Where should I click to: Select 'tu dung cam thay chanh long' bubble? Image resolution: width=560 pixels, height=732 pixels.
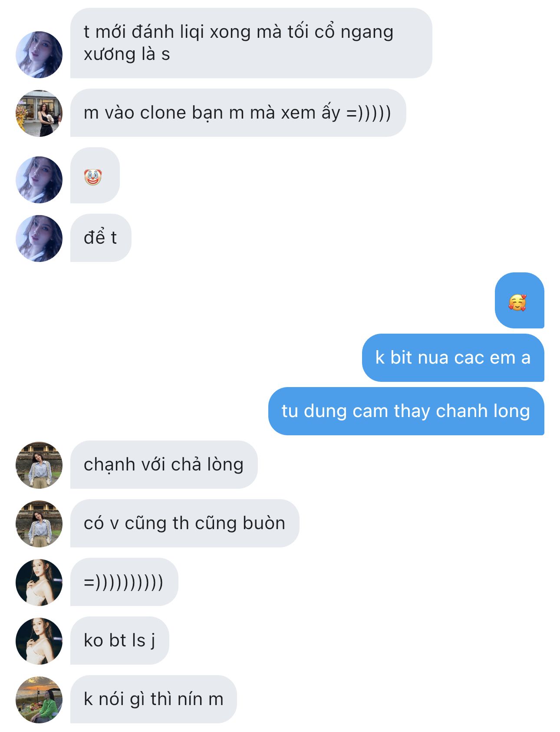coord(406,411)
